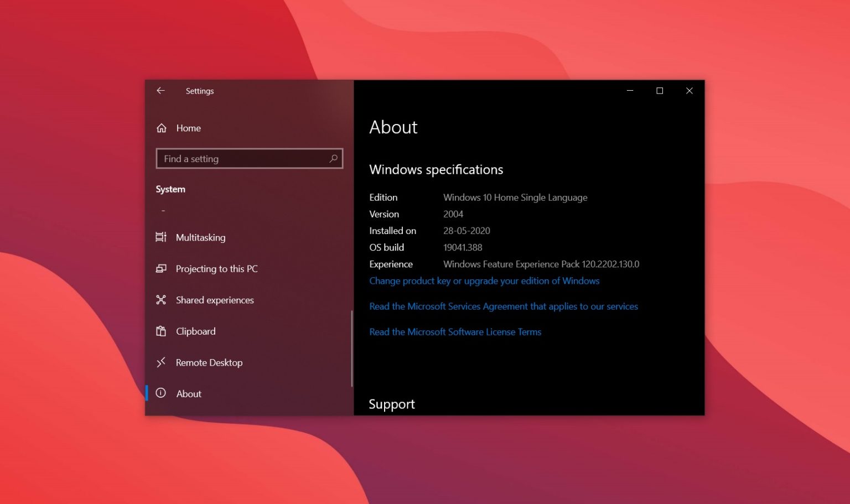The height and width of the screenshot is (504, 850).
Task: Click the search magnifier icon
Action: [x=333, y=158]
